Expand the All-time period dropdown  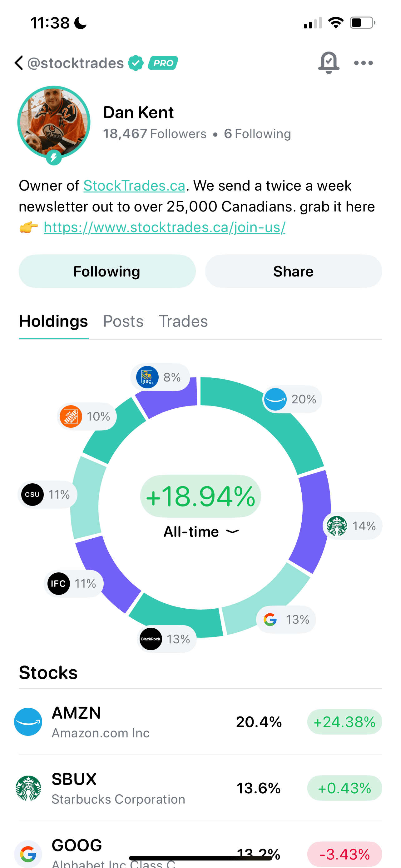[x=201, y=532]
